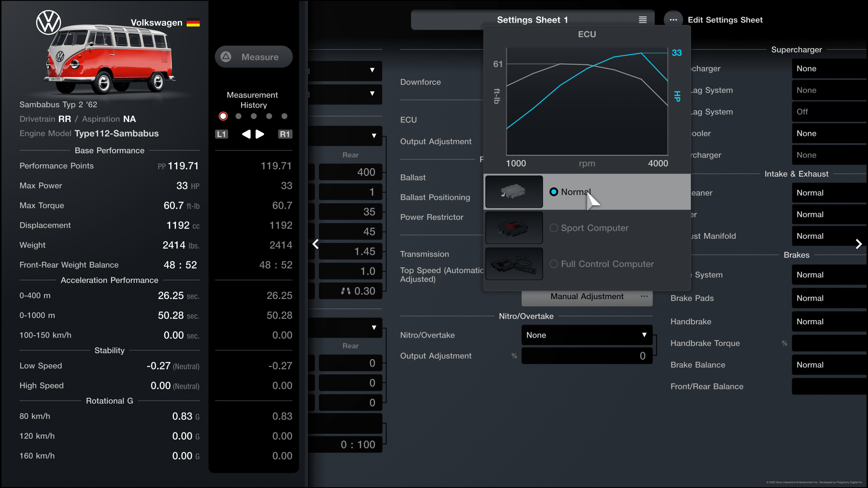Click the Measure button
This screenshot has width=868, height=488.
pyautogui.click(x=253, y=56)
